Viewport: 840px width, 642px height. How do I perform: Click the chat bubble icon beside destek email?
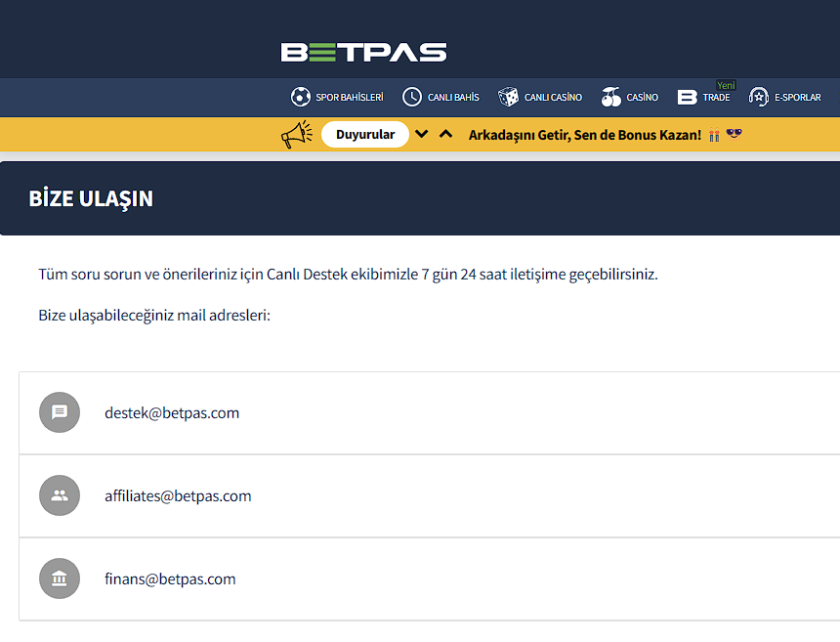click(60, 412)
